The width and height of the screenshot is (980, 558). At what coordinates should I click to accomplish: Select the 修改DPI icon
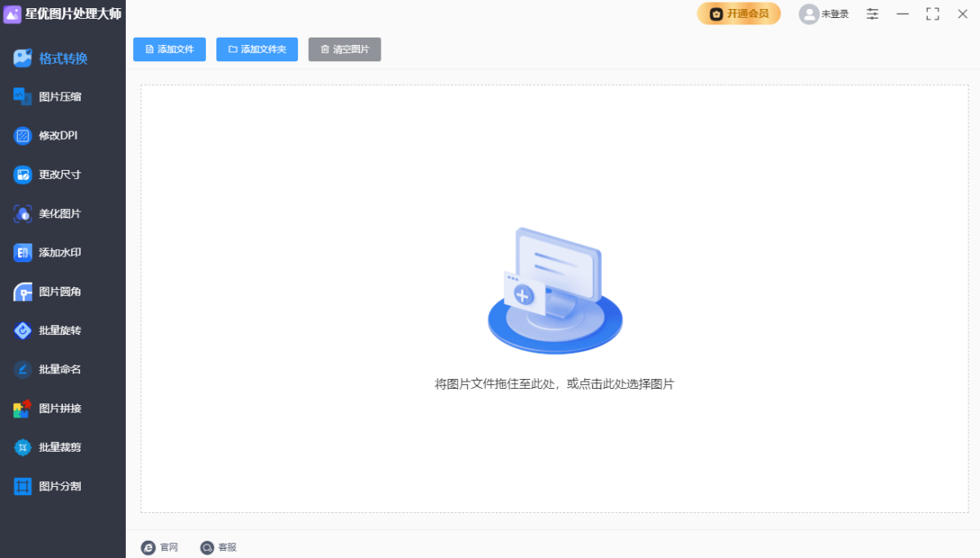23,136
